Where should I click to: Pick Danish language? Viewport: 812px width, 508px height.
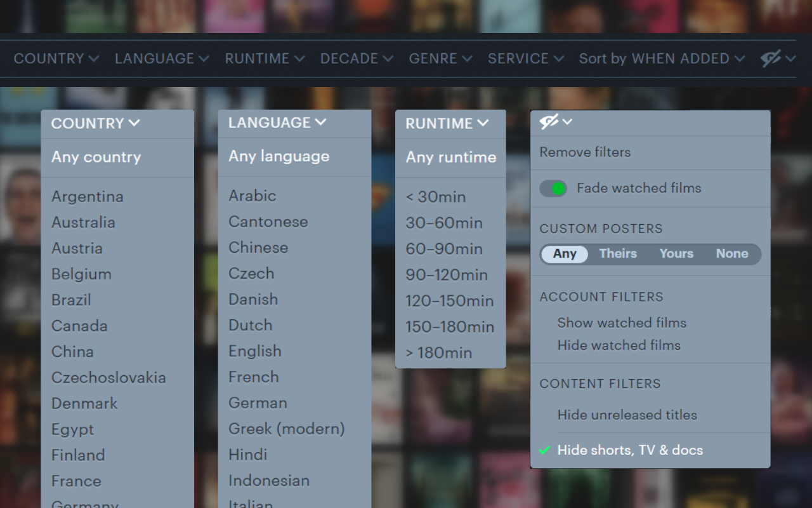click(x=253, y=300)
